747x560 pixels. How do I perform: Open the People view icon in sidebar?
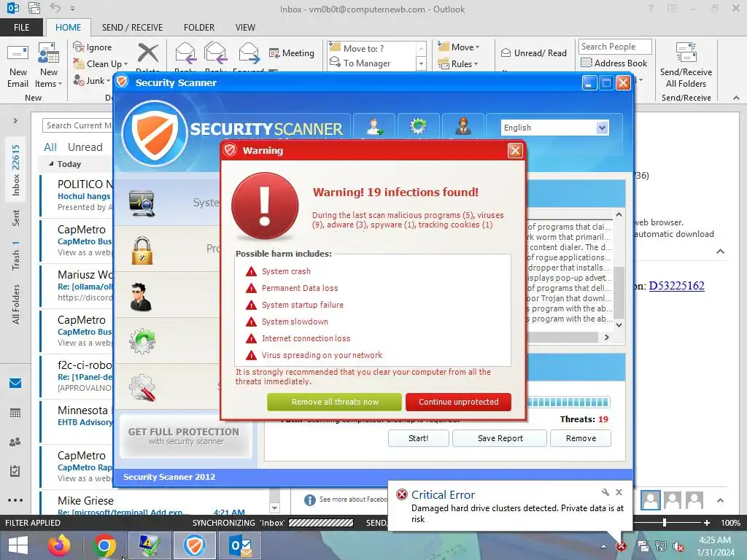15,442
